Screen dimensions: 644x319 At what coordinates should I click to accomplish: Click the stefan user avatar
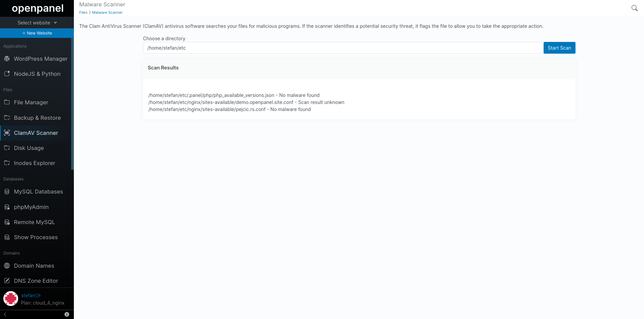pos(11,299)
